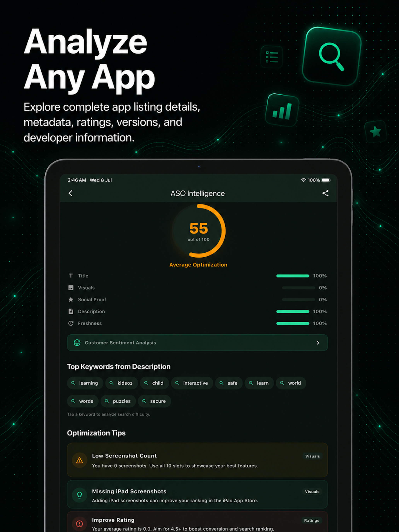Select the 'secure' keyword chip

[x=154, y=401]
